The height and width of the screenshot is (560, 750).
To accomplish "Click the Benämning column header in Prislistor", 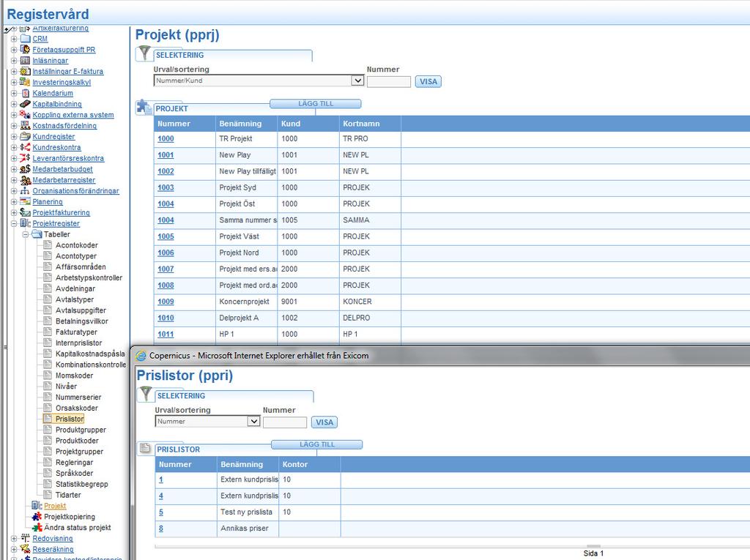I will 248,464.
